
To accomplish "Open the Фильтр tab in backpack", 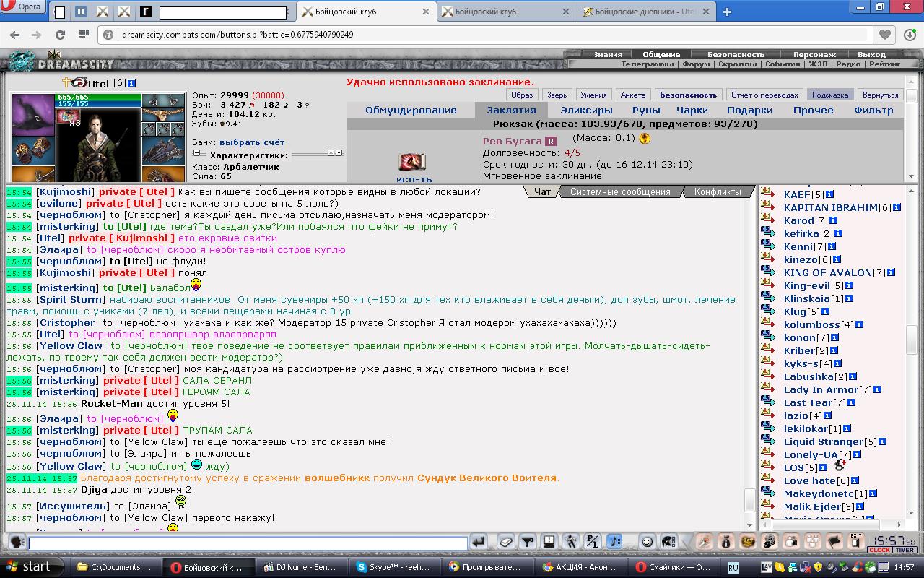I will 873,110.
